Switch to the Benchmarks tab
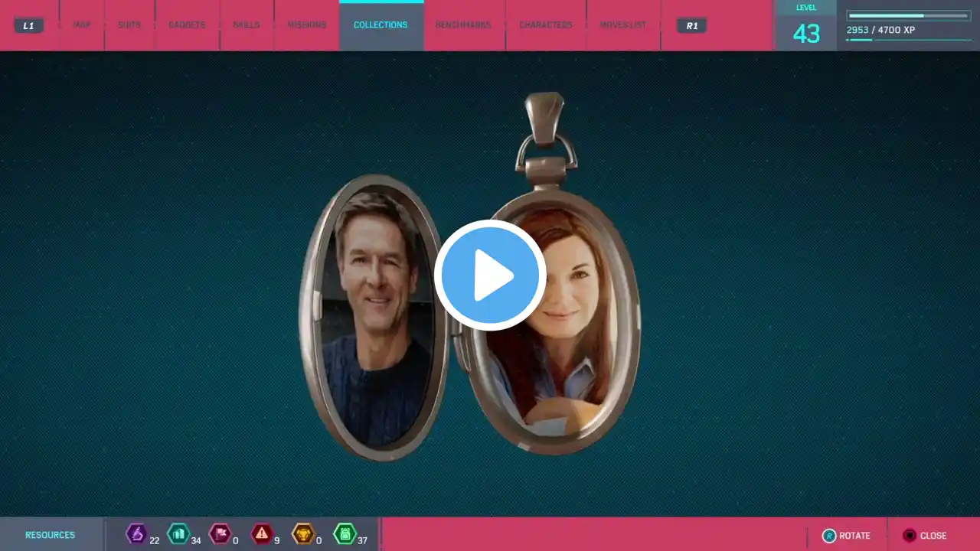This screenshot has width=980, height=551. click(x=465, y=25)
